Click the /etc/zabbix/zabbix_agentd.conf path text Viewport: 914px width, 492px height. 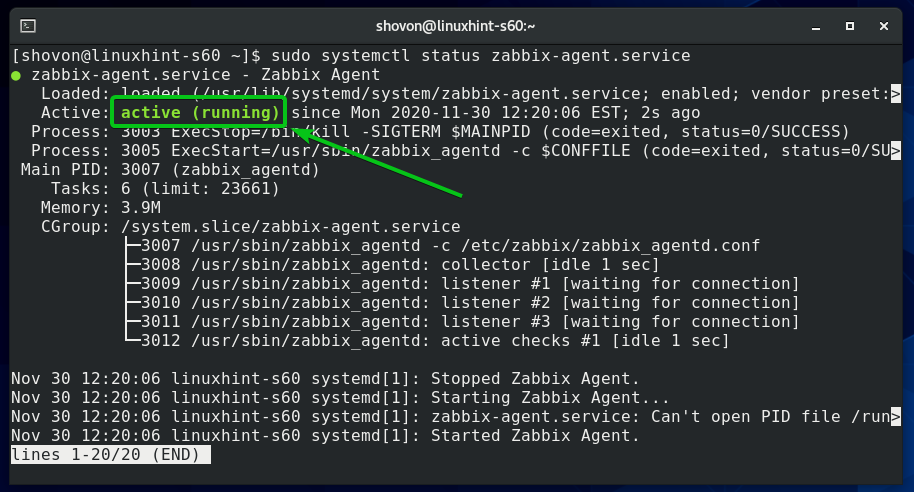coord(617,245)
